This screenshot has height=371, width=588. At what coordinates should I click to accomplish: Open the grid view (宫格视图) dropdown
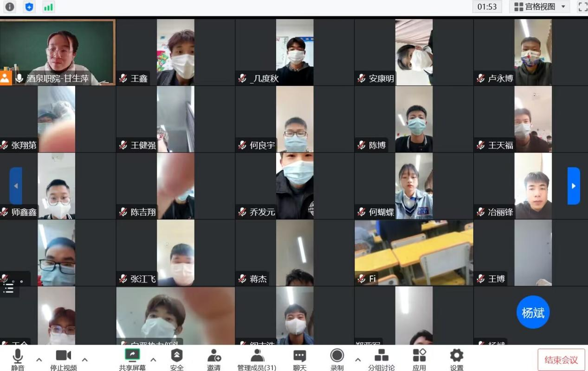coord(540,6)
